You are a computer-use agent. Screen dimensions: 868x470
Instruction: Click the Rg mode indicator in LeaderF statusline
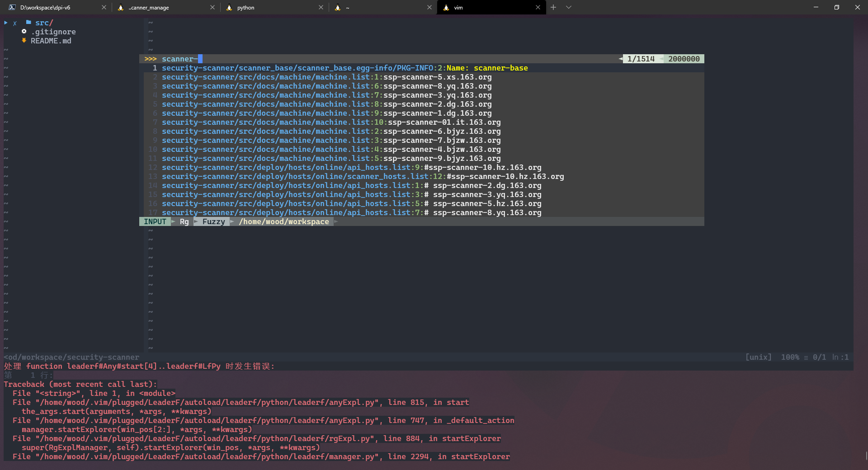tap(184, 221)
